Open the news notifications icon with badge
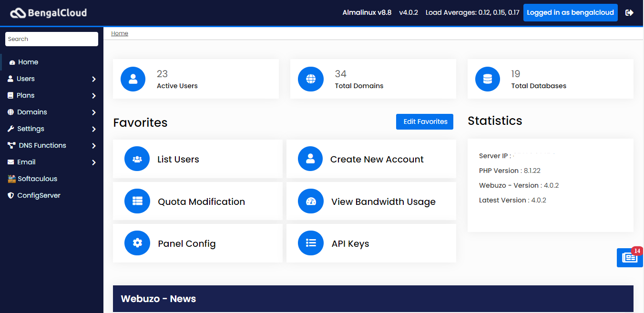The height and width of the screenshot is (313, 644). tap(629, 258)
